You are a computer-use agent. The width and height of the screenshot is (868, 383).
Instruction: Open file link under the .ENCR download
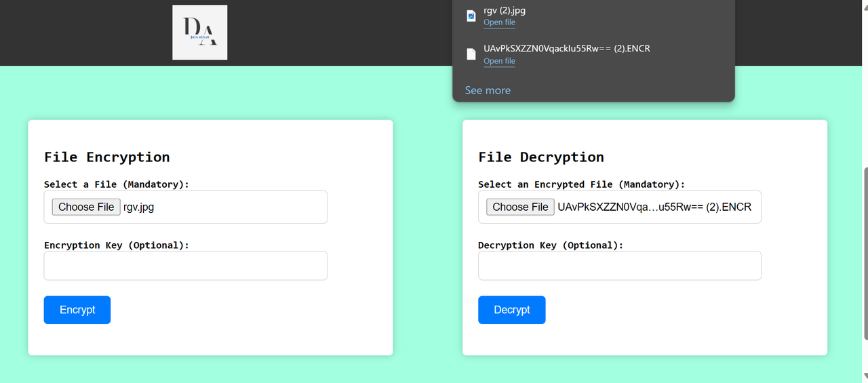[499, 61]
